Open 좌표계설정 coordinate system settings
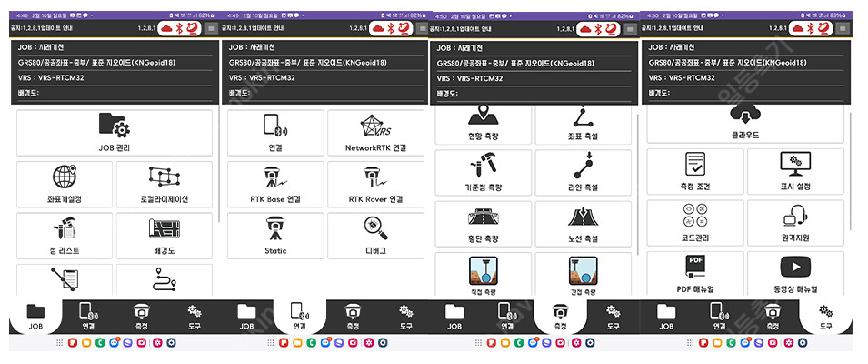Viewport: 868px width, 364px height. (65, 184)
